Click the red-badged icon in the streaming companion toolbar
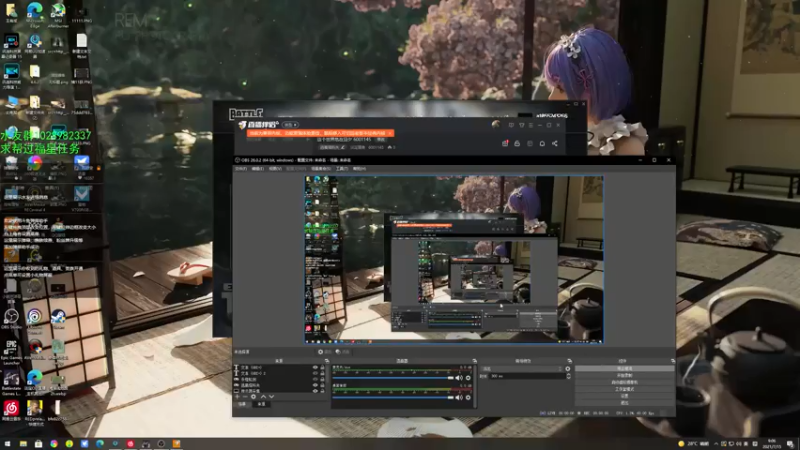This screenshot has width=800, height=450. click(x=505, y=143)
